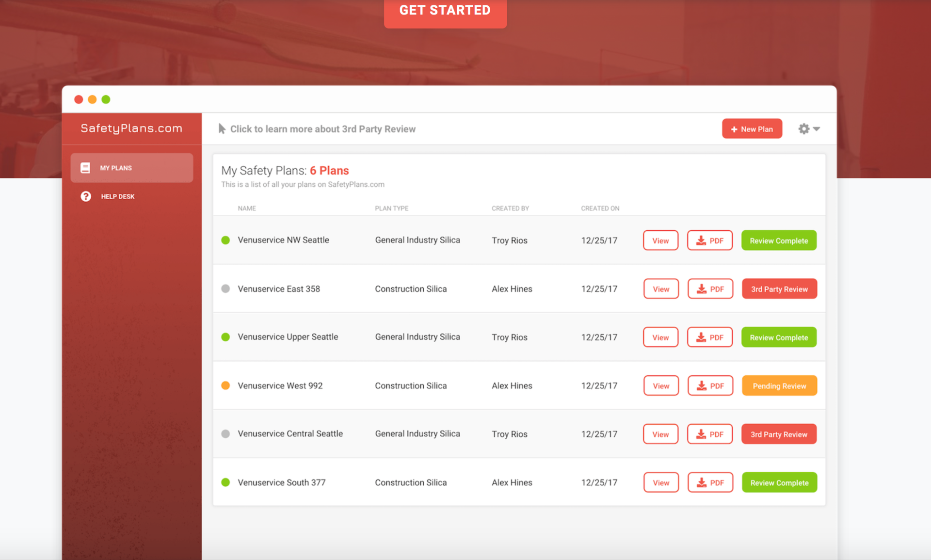This screenshot has height=560, width=931.
Task: View Venuservice NW Seattle plan
Action: (x=660, y=240)
